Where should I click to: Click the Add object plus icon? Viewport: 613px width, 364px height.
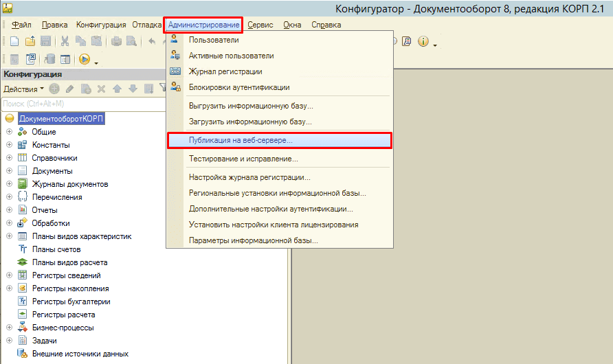54,89
